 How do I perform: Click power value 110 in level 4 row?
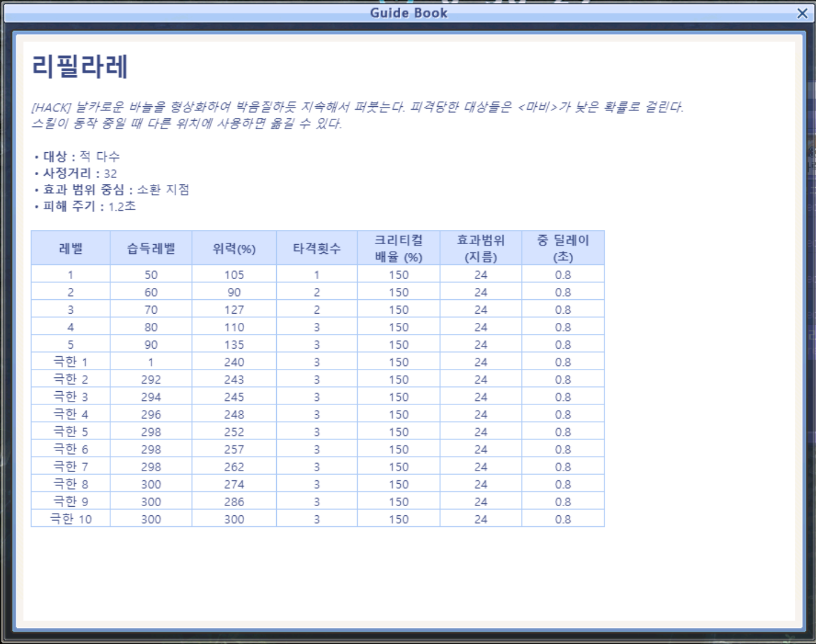pos(234,327)
